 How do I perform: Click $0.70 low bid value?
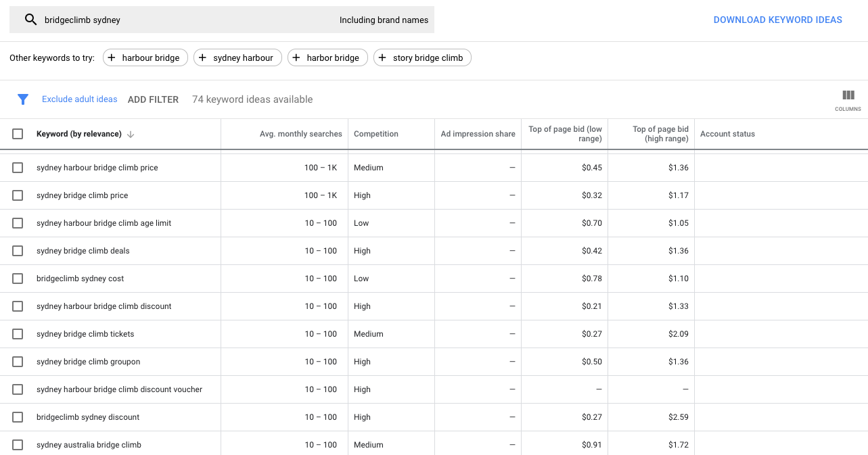point(592,223)
